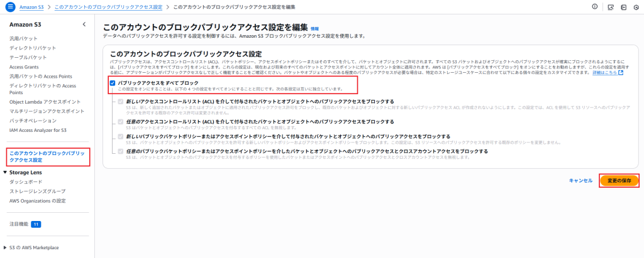Open AWS Organizations の設定
The width and height of the screenshot is (644, 258).
pos(37,201)
